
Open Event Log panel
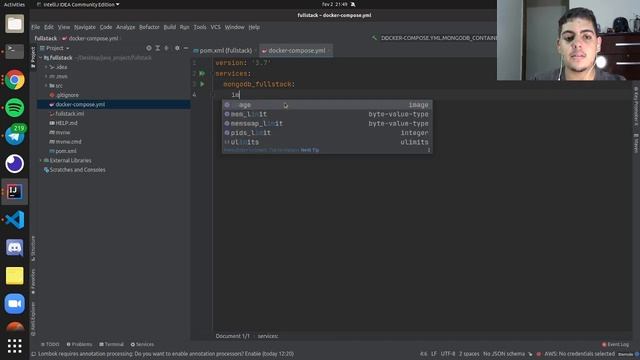click(616, 344)
